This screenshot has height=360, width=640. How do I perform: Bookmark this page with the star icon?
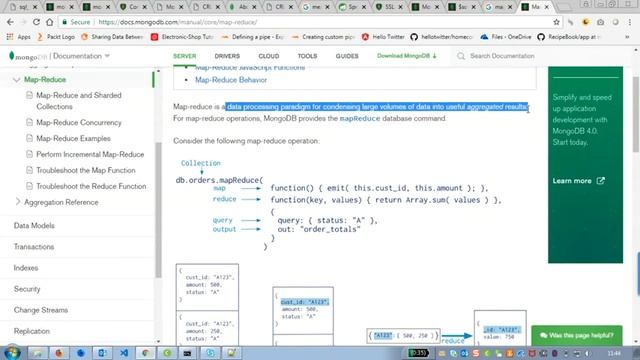556,22
